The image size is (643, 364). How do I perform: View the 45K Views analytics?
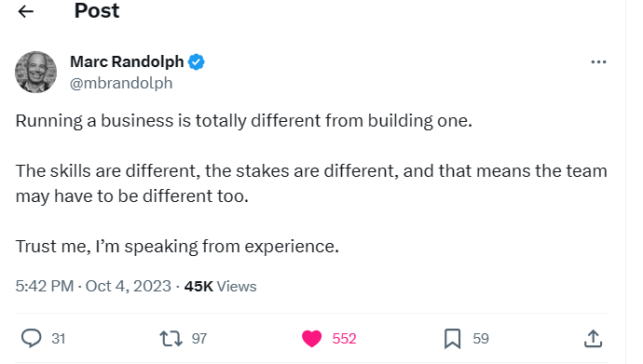(220, 286)
